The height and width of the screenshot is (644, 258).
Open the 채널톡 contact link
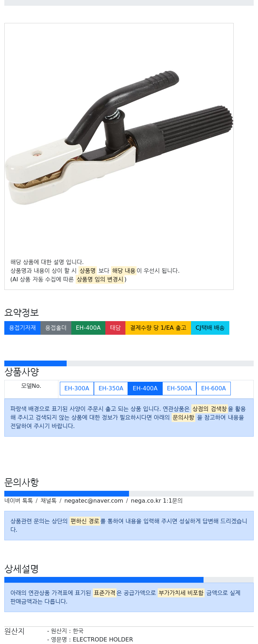click(x=48, y=501)
